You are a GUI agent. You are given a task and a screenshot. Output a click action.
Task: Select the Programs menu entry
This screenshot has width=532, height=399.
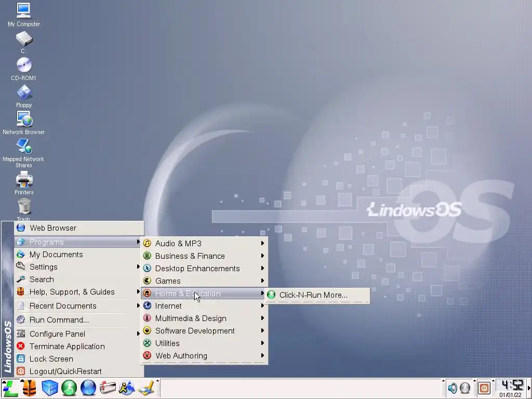coord(77,242)
